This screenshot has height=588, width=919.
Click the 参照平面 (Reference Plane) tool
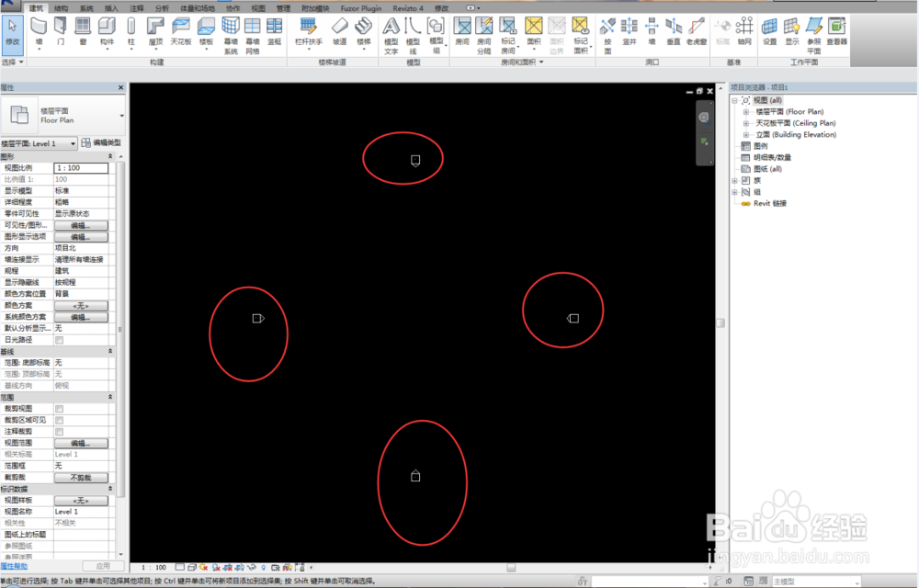click(x=814, y=36)
